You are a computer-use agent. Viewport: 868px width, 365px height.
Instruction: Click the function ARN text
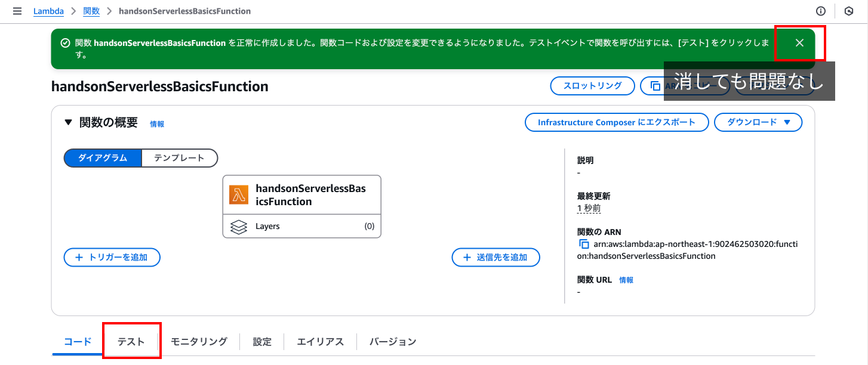688,250
